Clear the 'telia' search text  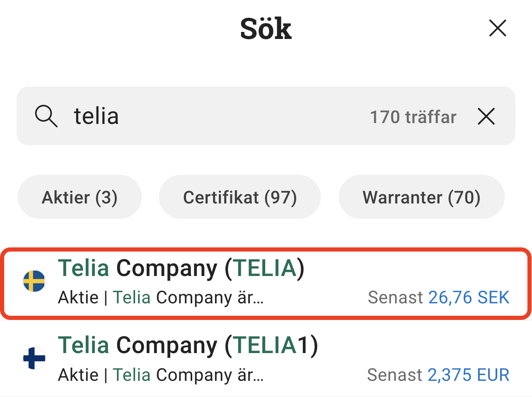[x=486, y=116]
